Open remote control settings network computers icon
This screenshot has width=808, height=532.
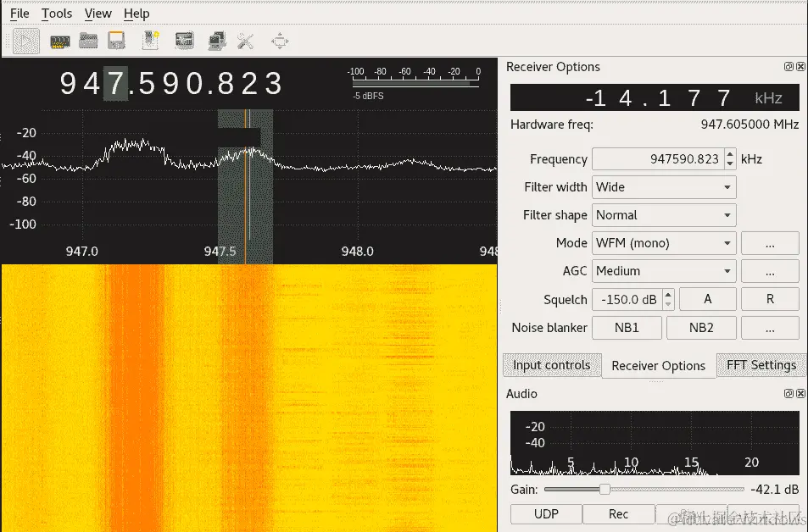217,41
